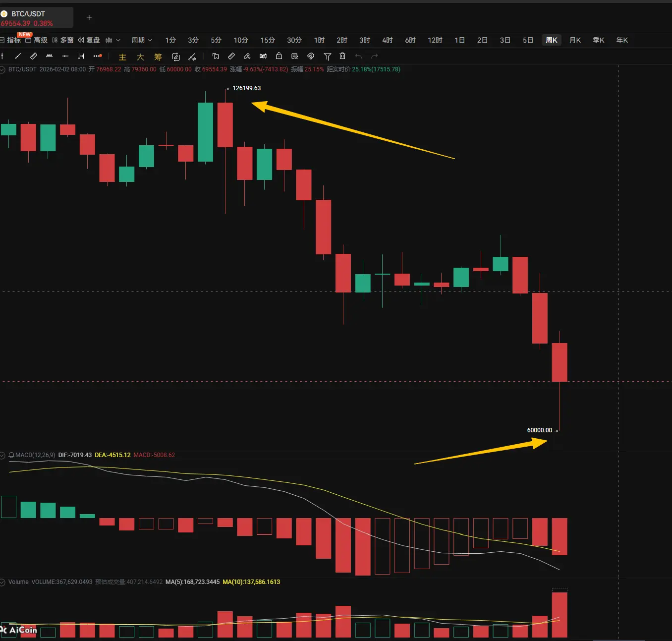The image size is (672, 641).
Task: Select the 30分 timeframe
Action: [294, 40]
